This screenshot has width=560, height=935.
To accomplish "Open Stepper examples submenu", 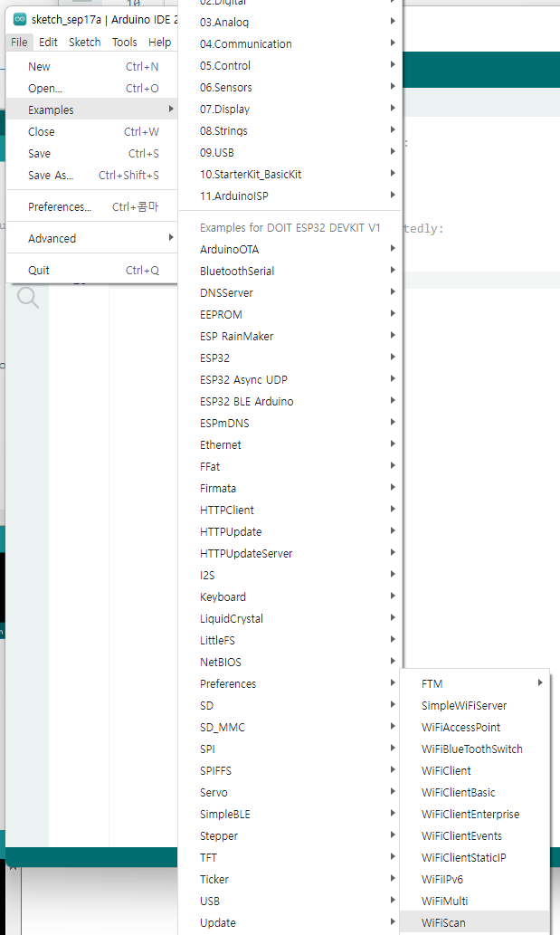I will [290, 836].
